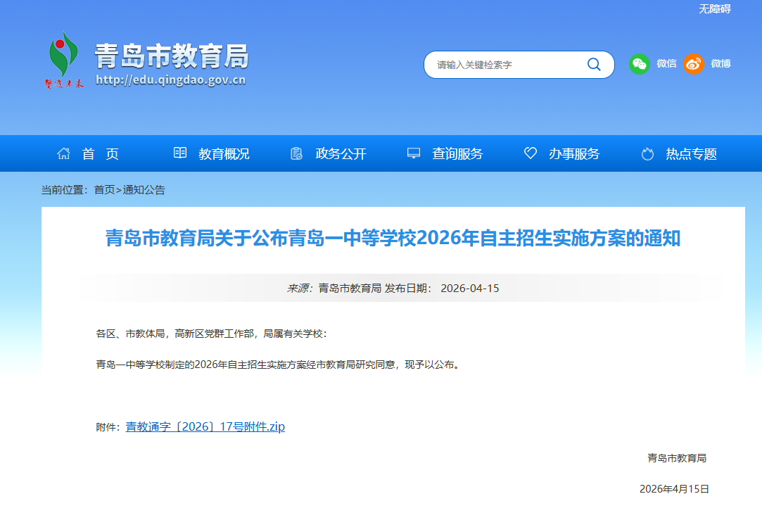762x532 pixels.
Task: Click the house icon beside 首页
Action: [64, 153]
